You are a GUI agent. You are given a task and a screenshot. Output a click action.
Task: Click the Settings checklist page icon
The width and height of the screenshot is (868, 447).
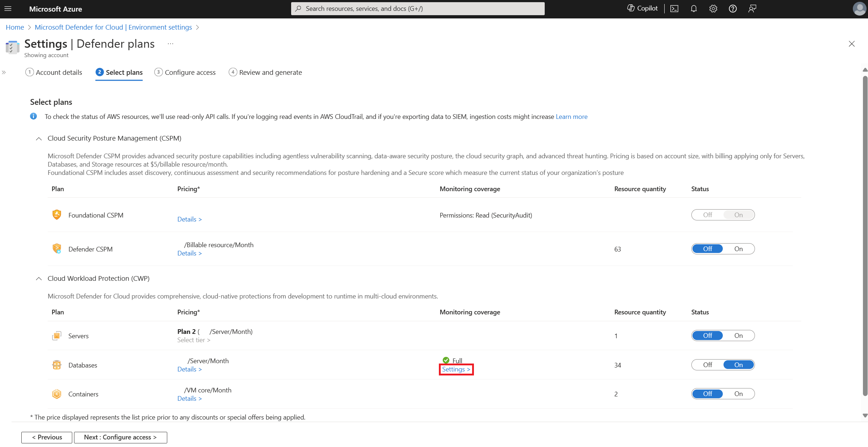click(x=12, y=47)
